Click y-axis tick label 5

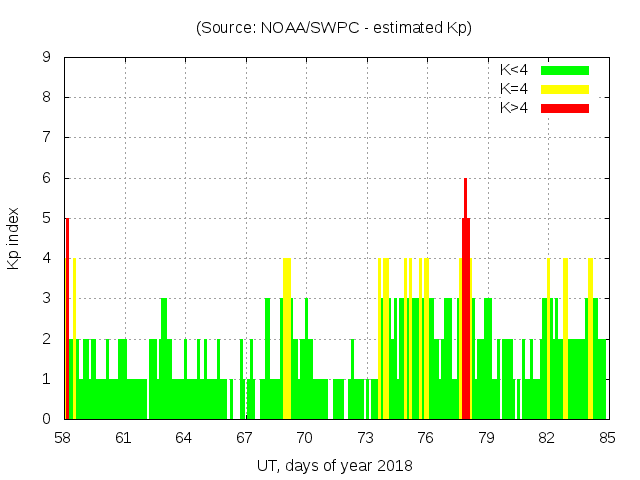[x=47, y=219]
